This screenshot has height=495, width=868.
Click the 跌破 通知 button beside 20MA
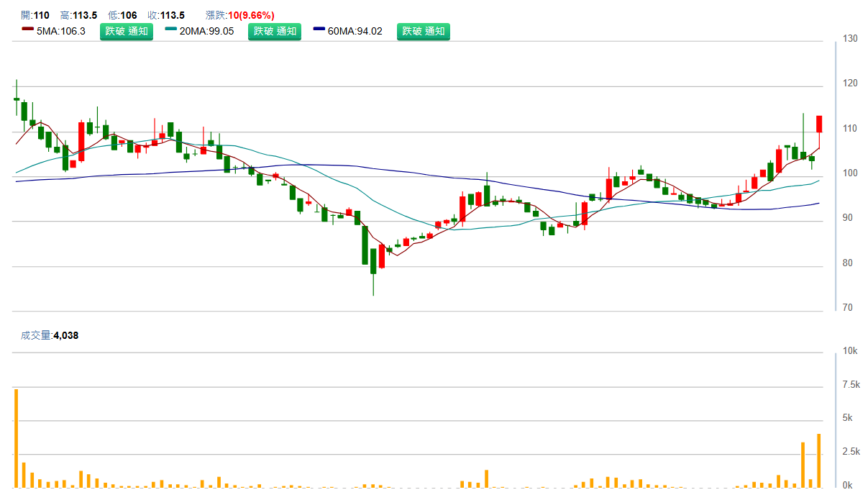click(x=275, y=32)
